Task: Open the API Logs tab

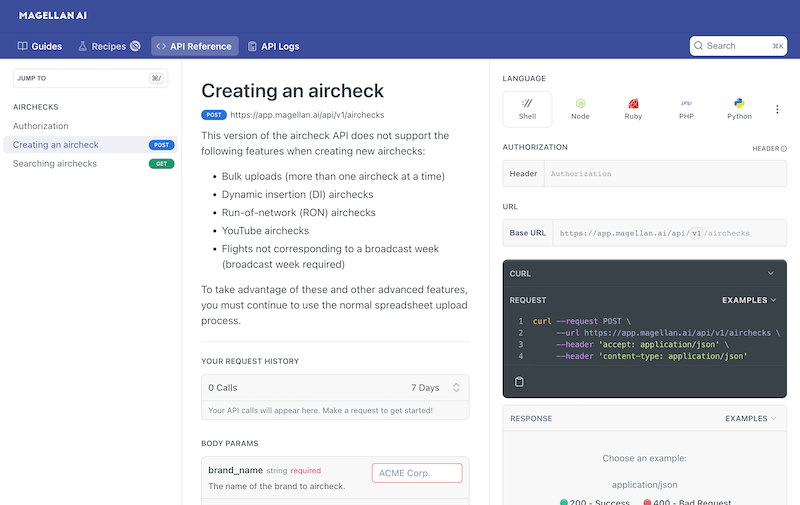Action: [273, 46]
